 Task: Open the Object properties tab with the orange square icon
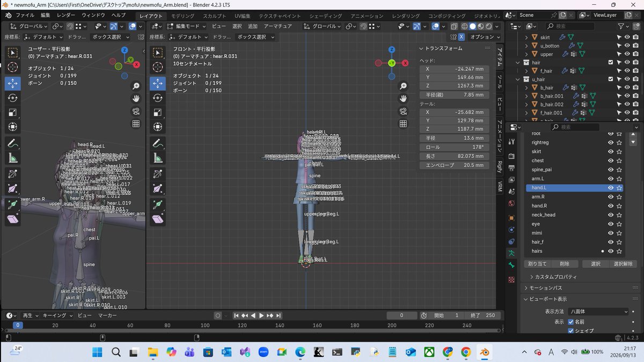(x=511, y=218)
